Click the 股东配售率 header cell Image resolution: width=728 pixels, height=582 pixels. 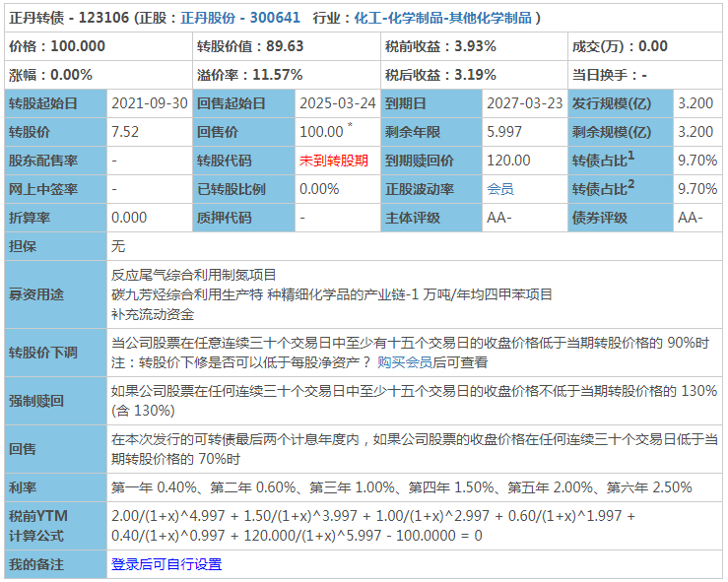(x=56, y=161)
